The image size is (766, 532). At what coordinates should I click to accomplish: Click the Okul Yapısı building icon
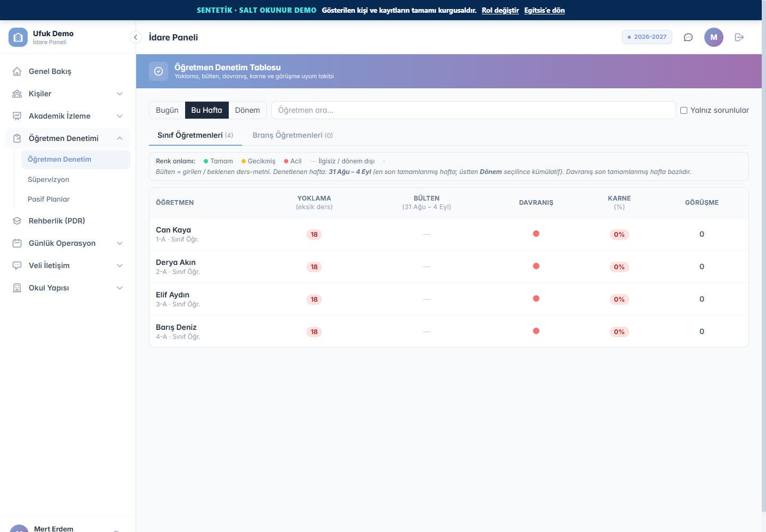tap(17, 288)
